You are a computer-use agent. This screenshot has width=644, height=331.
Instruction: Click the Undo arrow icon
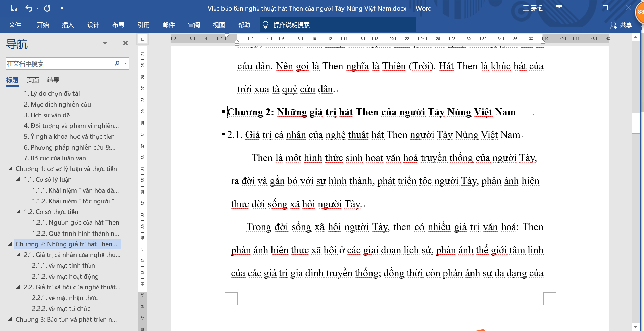(29, 8)
